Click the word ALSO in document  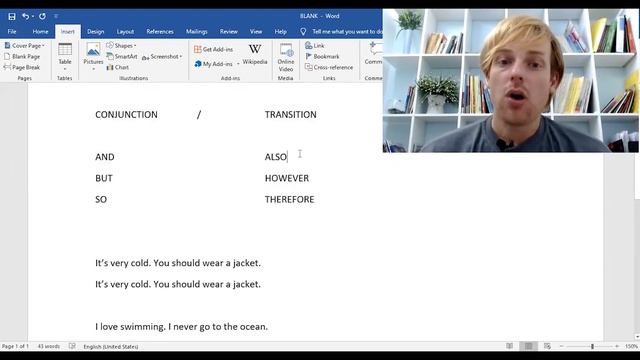276,157
